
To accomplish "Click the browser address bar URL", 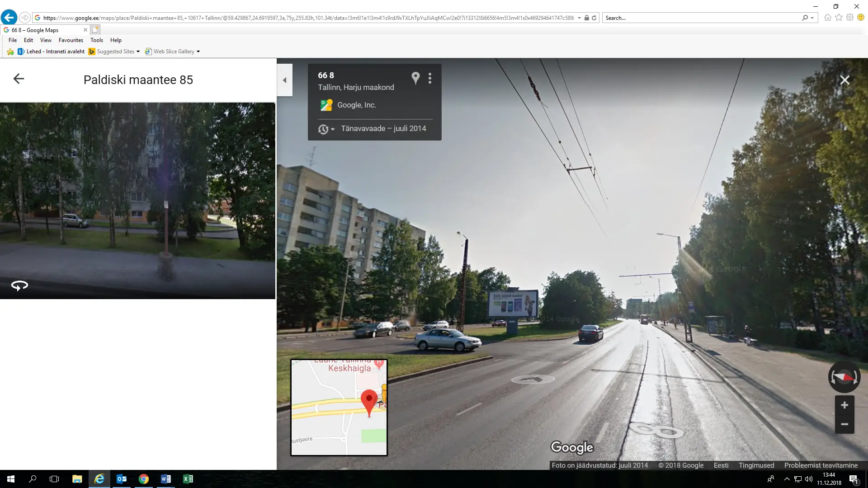I will click(307, 18).
